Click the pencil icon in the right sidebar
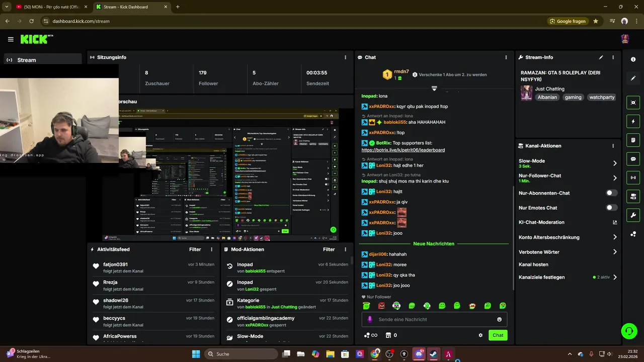The width and height of the screenshot is (644, 362). point(633,78)
